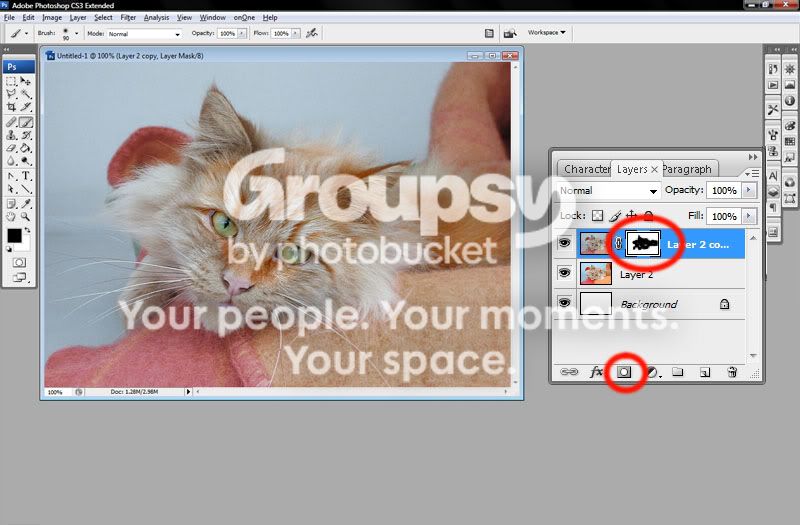Switch to the Character tab

586,169
